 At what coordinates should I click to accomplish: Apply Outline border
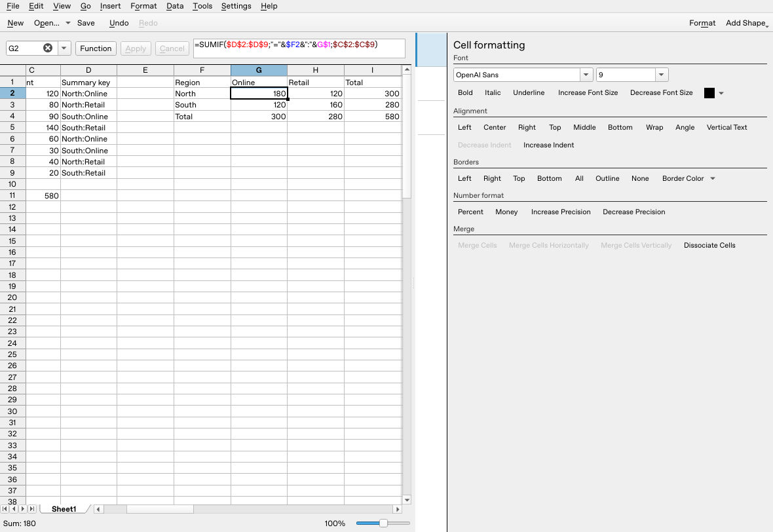point(607,178)
